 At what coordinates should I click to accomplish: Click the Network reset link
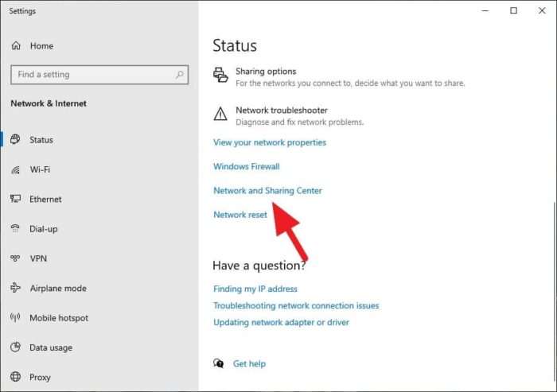(x=240, y=215)
